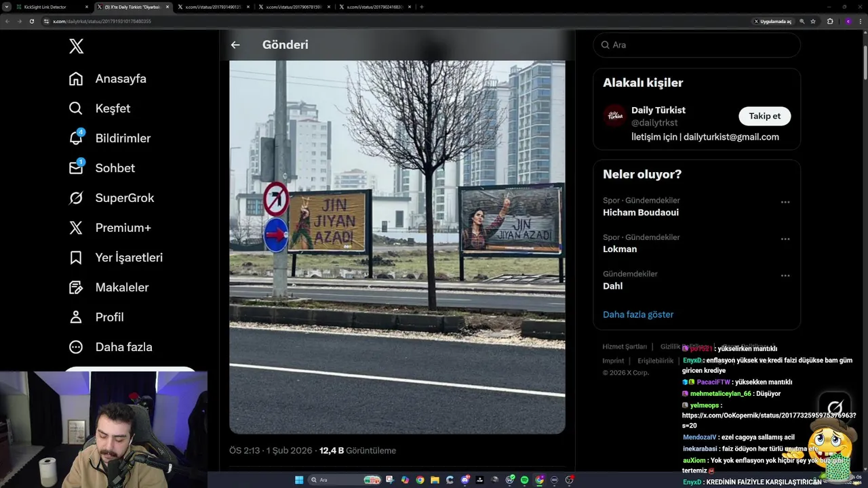
Task: Click the envelope icon with badge 1
Action: point(77,167)
